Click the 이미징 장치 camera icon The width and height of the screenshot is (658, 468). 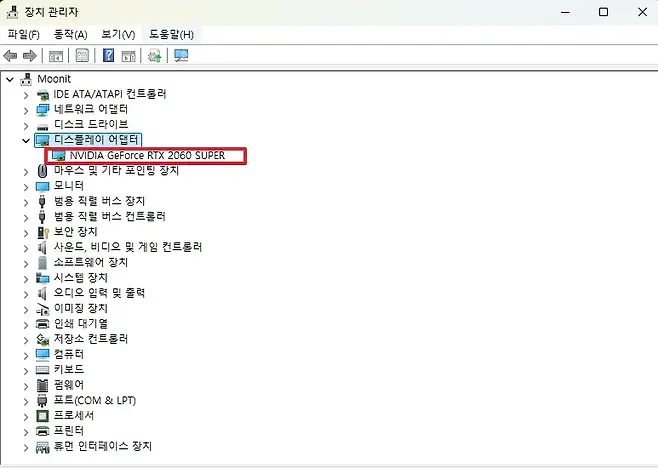click(x=42, y=309)
